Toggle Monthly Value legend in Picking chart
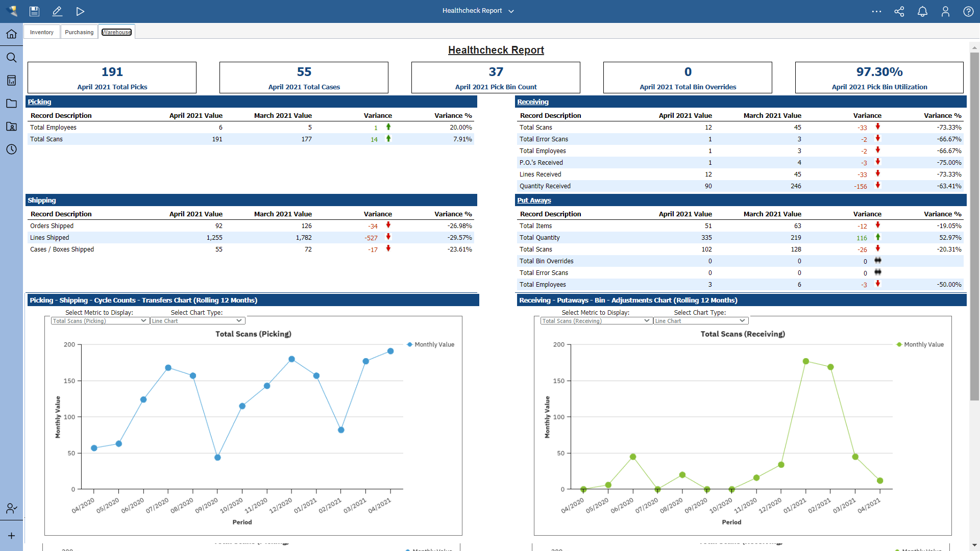This screenshot has height=551, width=980. 430,344
